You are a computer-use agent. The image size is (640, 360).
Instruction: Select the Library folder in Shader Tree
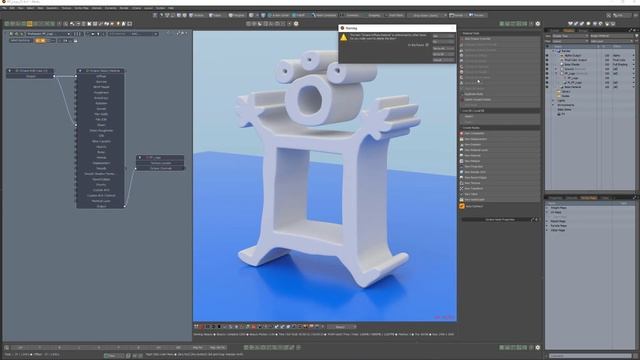click(566, 91)
